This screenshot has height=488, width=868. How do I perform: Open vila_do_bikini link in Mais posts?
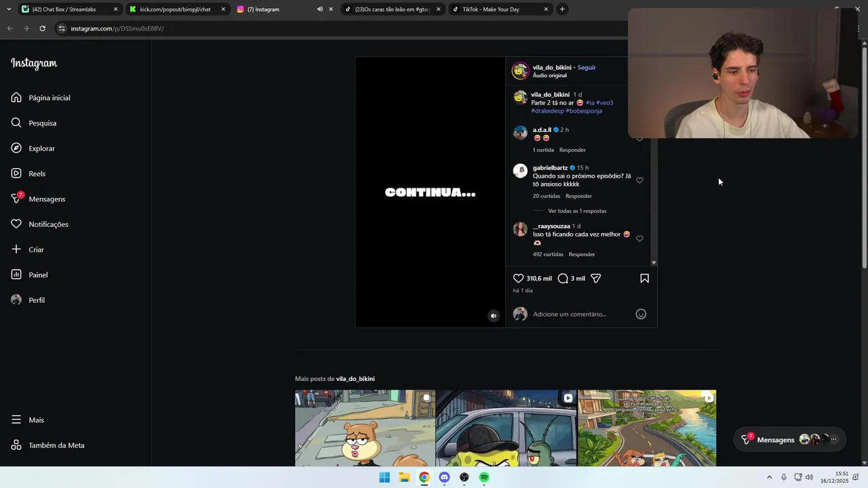pos(355,379)
